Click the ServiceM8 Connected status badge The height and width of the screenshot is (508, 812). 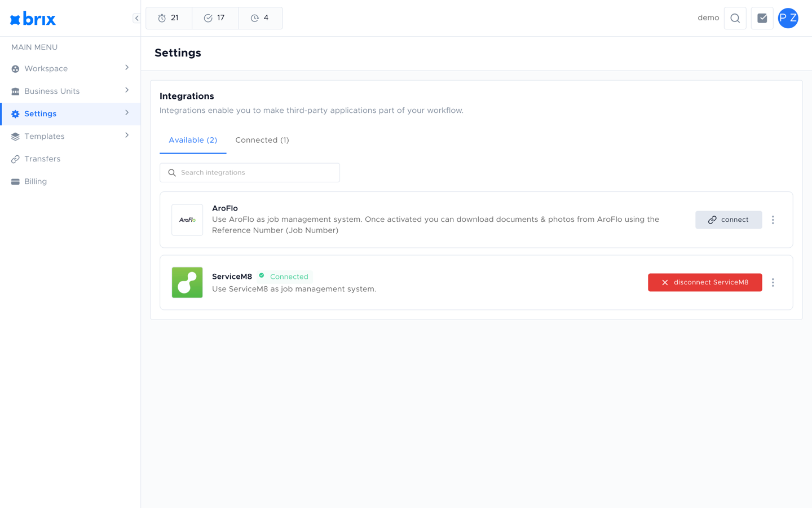[284, 277]
